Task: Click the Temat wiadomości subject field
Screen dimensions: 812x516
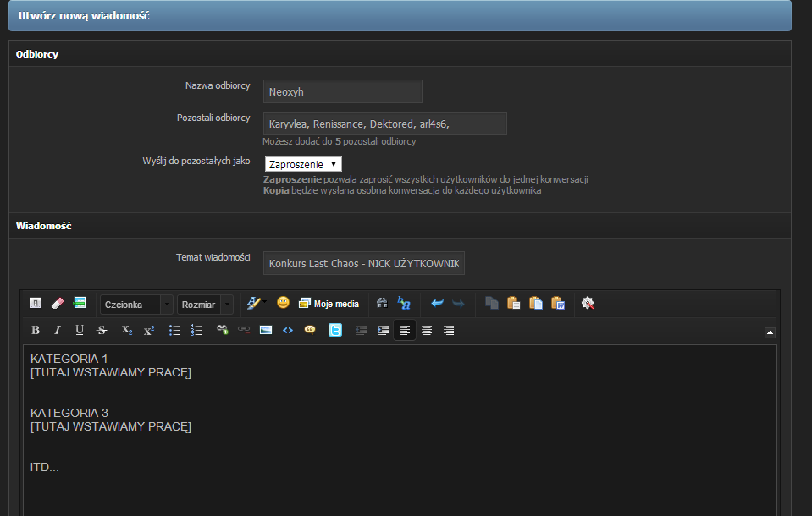Action: pos(364,263)
